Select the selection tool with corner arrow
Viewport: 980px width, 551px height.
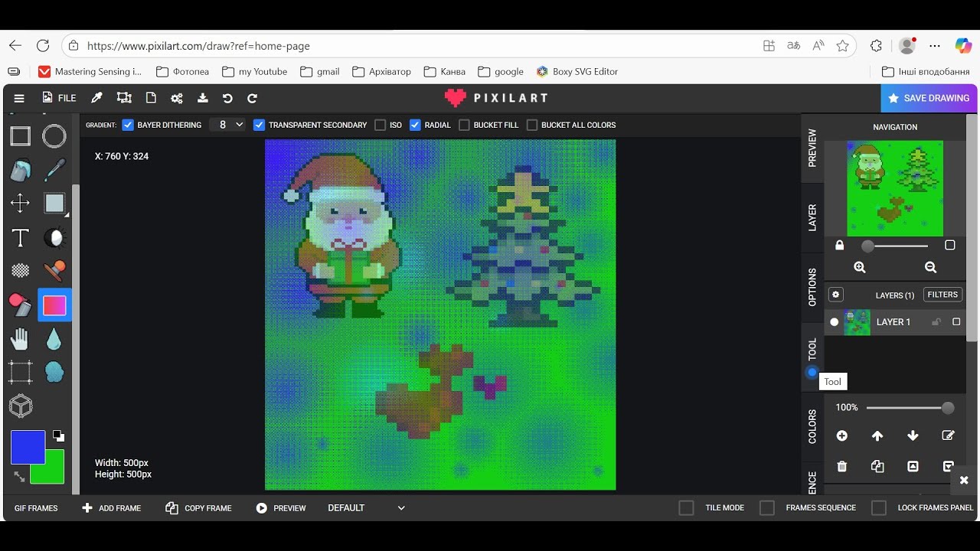[x=54, y=204]
